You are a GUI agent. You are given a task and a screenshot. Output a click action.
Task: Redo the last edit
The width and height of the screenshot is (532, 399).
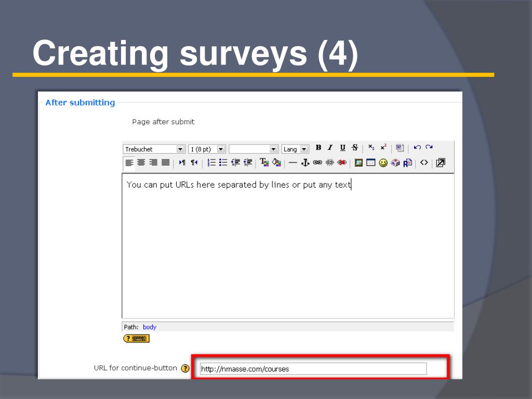(429, 148)
